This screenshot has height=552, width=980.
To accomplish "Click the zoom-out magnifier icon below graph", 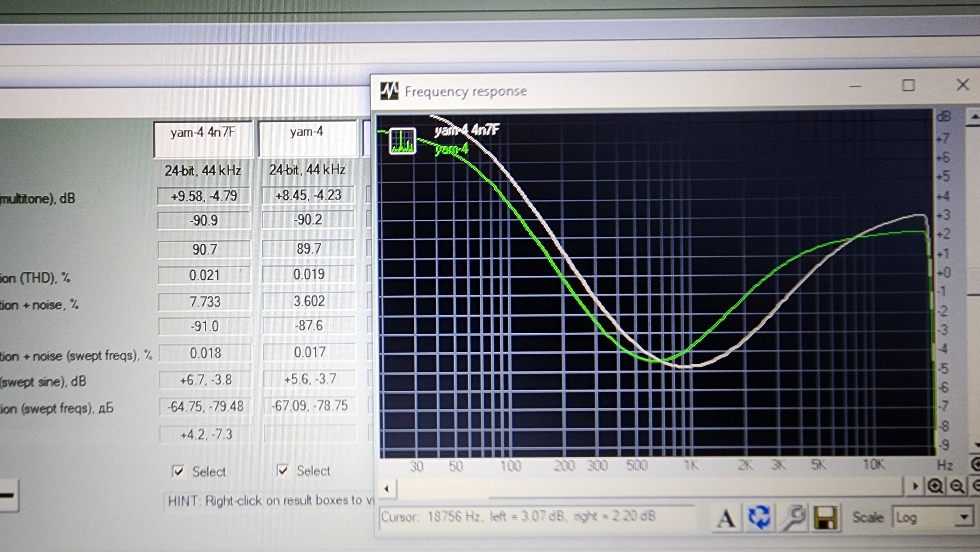I will [x=957, y=486].
